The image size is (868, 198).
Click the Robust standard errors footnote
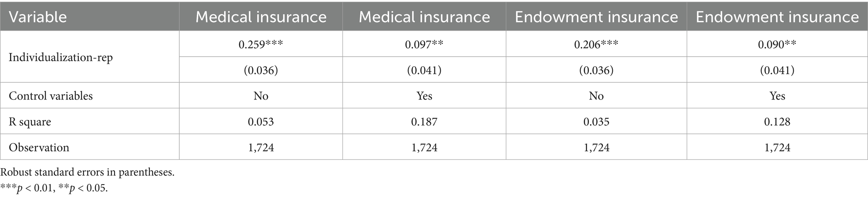tap(87, 172)
